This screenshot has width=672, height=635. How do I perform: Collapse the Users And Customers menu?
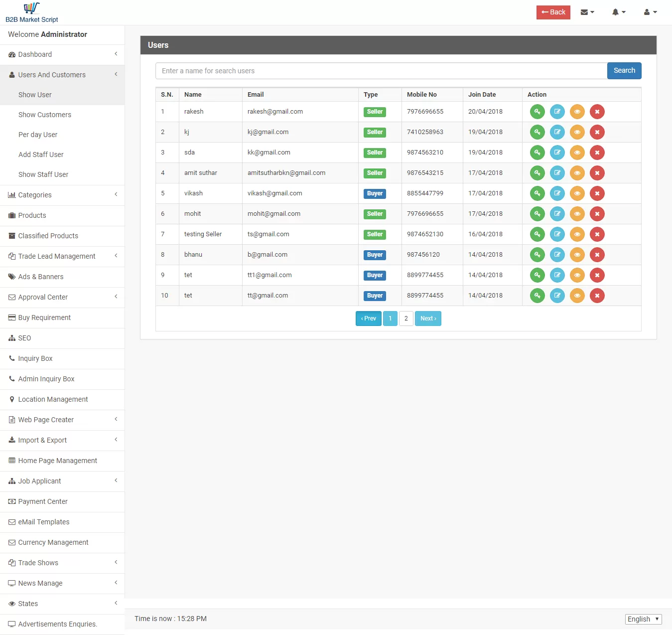62,75
